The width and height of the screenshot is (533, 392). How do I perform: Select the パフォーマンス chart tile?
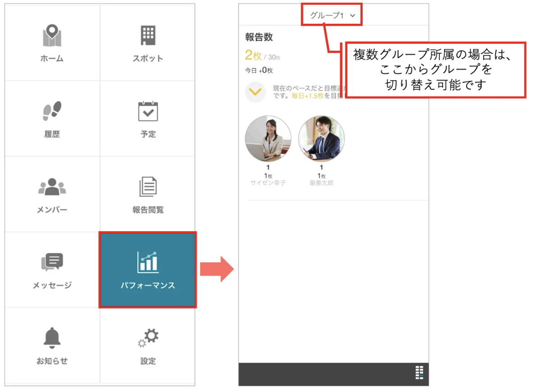pos(147,270)
